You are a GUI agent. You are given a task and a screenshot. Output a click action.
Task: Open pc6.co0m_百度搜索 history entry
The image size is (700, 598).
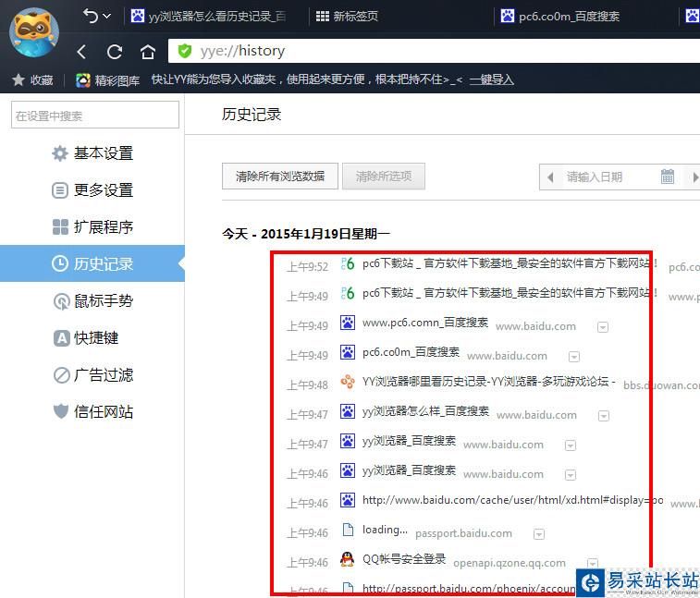click(x=411, y=352)
